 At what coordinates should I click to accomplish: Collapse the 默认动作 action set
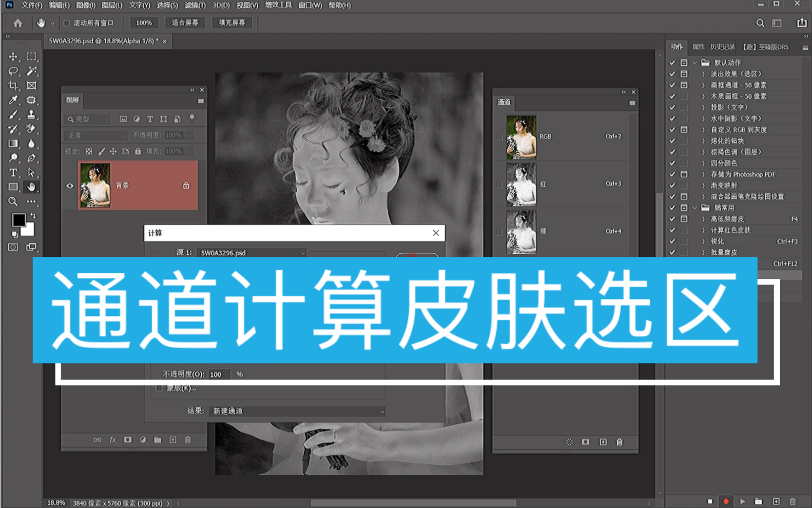(695, 63)
